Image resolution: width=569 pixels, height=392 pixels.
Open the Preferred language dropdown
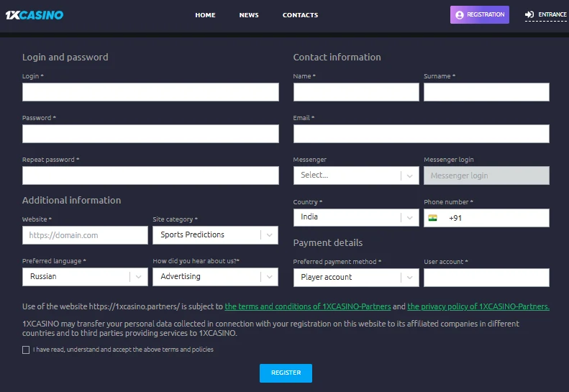point(85,277)
